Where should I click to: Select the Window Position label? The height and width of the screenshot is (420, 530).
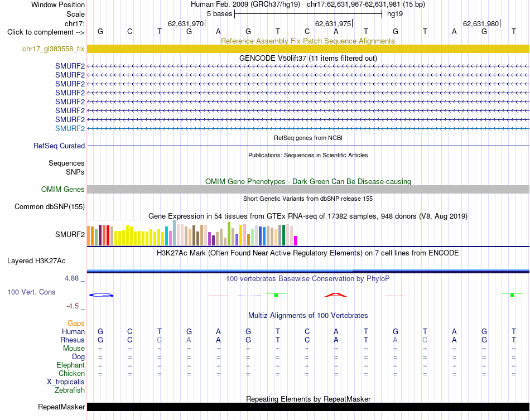point(58,4)
